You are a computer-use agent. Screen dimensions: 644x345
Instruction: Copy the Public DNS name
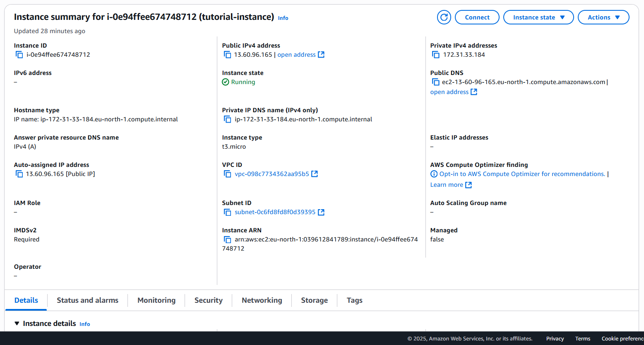(x=435, y=82)
